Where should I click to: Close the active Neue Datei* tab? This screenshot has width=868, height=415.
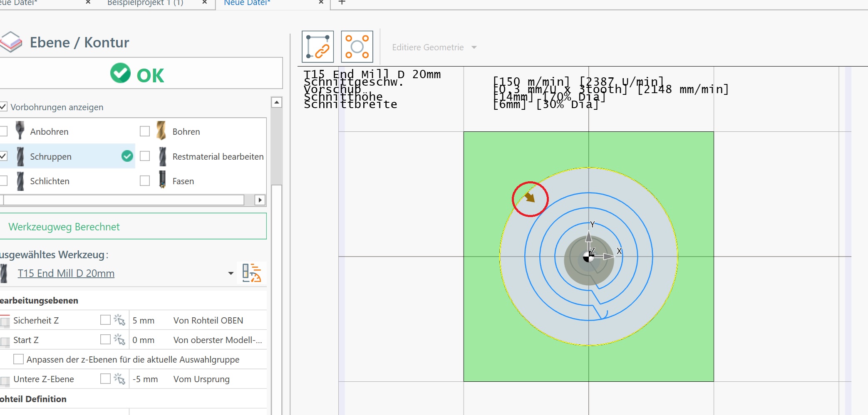click(x=321, y=2)
